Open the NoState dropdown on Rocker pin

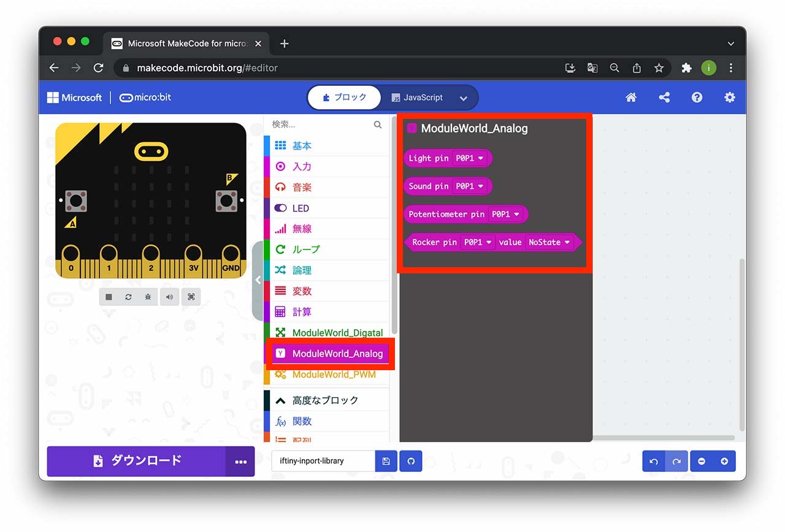point(549,242)
